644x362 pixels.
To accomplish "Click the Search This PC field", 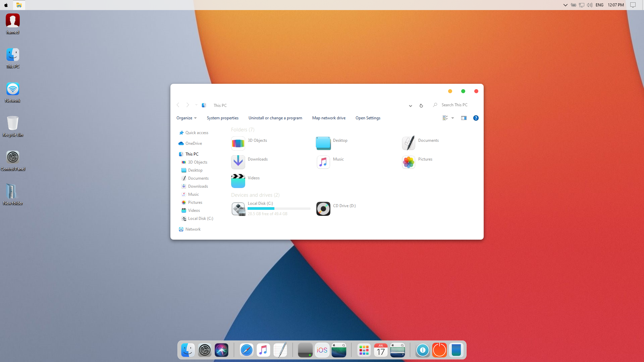I will pos(455,105).
